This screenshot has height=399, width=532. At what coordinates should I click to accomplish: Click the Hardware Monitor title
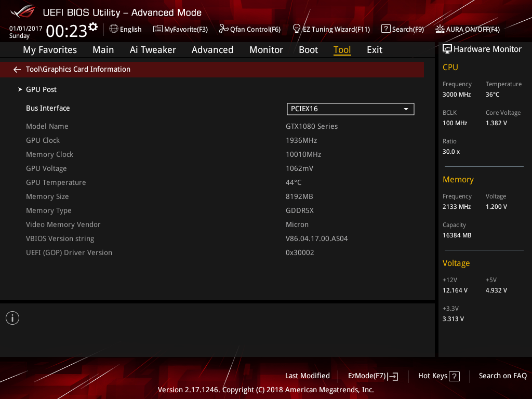487,49
